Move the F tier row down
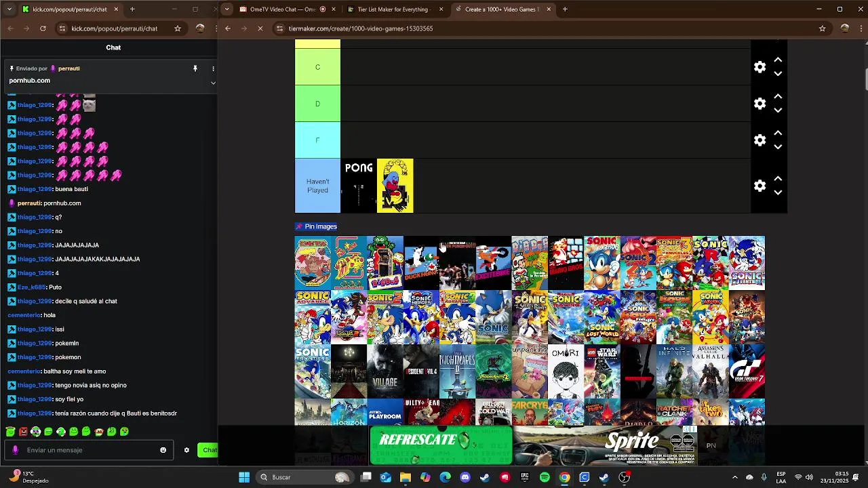 point(778,147)
